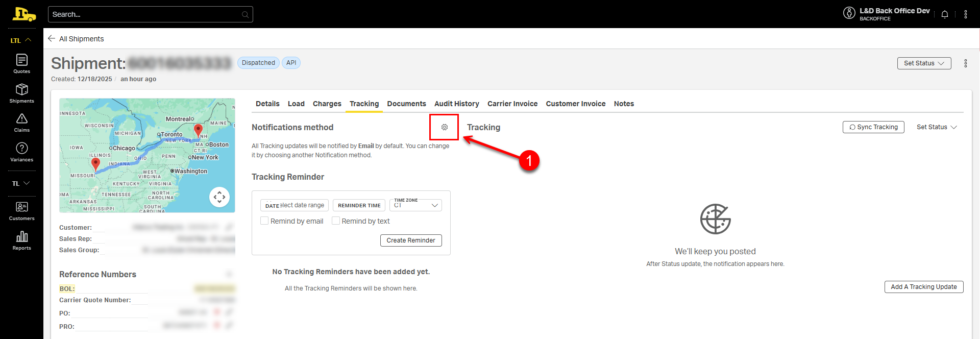Click the Tracking Reminder heading
Image resolution: width=980 pixels, height=339 pixels.
[x=288, y=177]
